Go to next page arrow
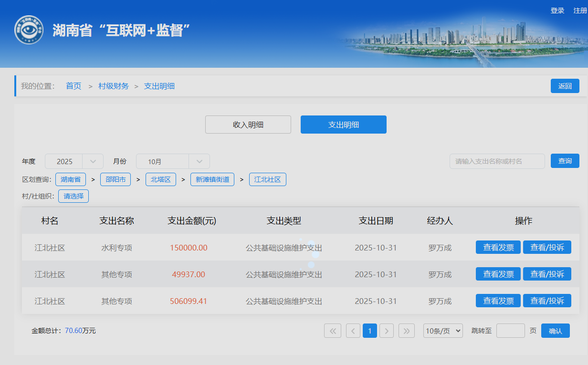Image resolution: width=588 pixels, height=365 pixels. click(387, 331)
